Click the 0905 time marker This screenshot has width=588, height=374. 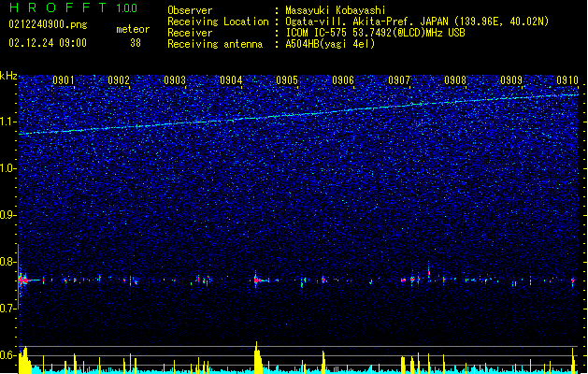pos(287,80)
